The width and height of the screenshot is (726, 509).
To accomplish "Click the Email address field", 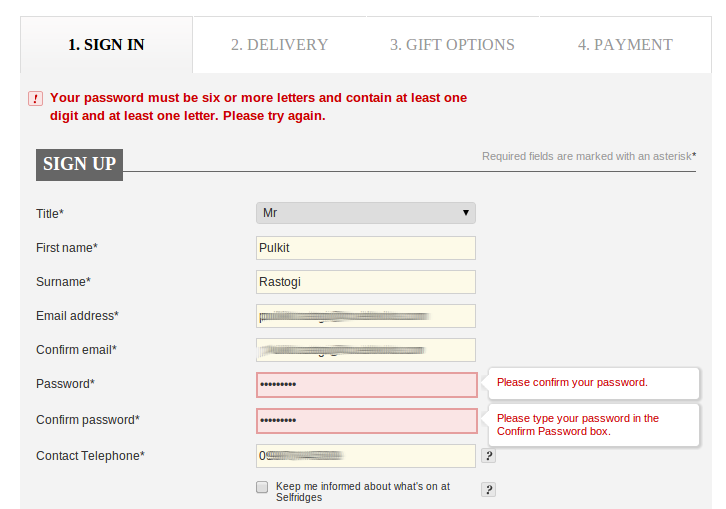I will [x=366, y=316].
